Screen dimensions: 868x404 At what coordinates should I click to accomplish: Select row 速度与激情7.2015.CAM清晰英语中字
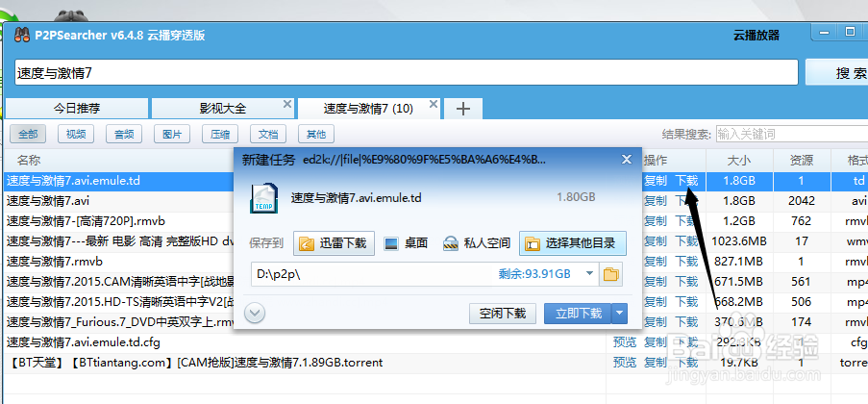tap(119, 282)
